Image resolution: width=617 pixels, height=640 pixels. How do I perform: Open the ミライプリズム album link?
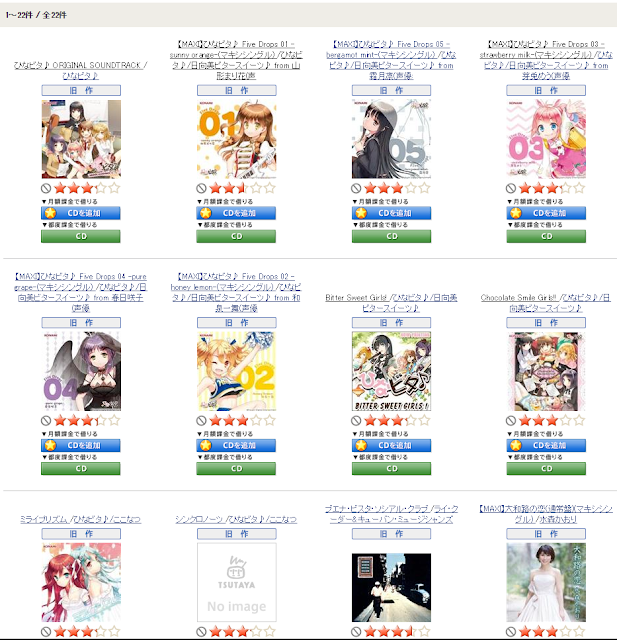click(80, 519)
